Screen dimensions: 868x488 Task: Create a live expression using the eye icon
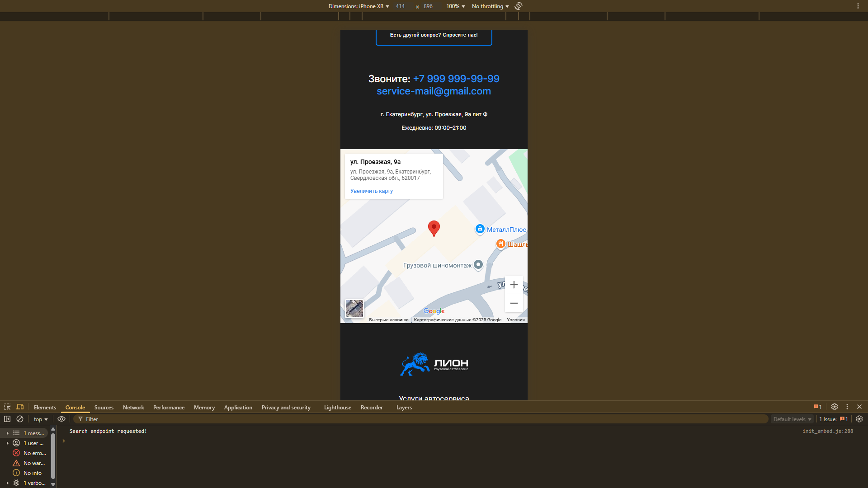tap(61, 419)
